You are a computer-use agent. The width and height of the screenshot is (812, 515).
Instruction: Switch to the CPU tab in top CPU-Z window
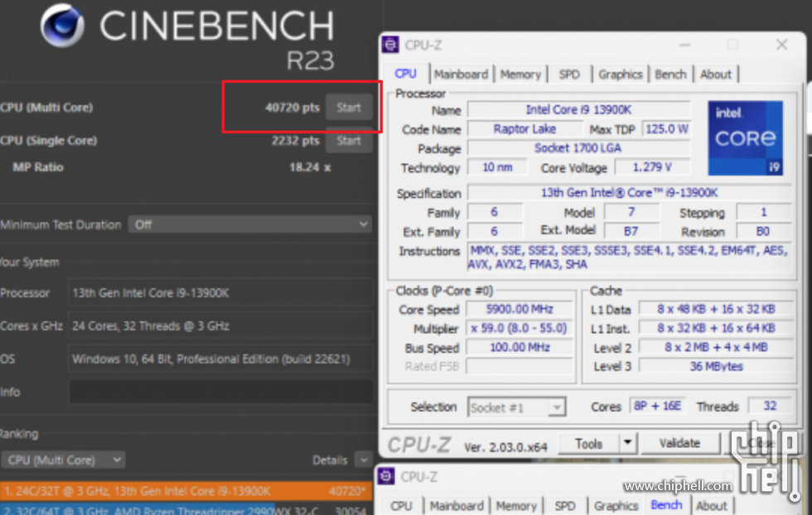click(405, 74)
